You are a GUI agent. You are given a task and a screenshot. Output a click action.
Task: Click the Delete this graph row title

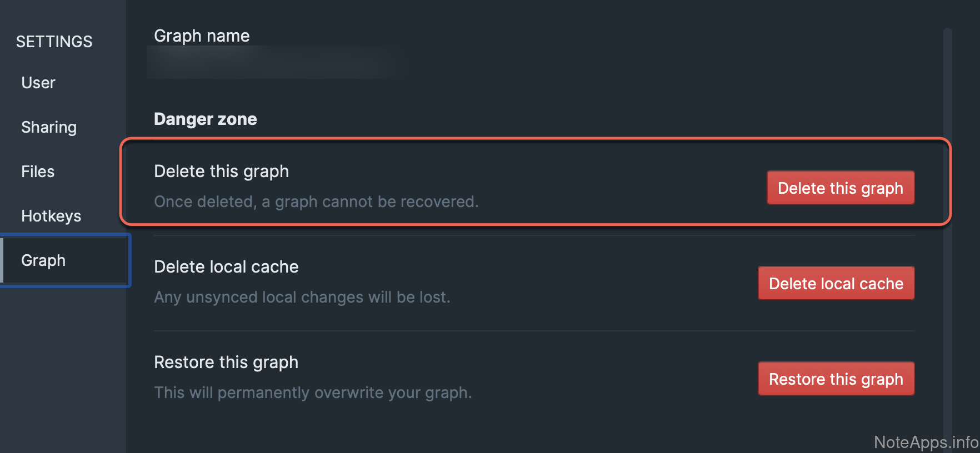coord(221,172)
